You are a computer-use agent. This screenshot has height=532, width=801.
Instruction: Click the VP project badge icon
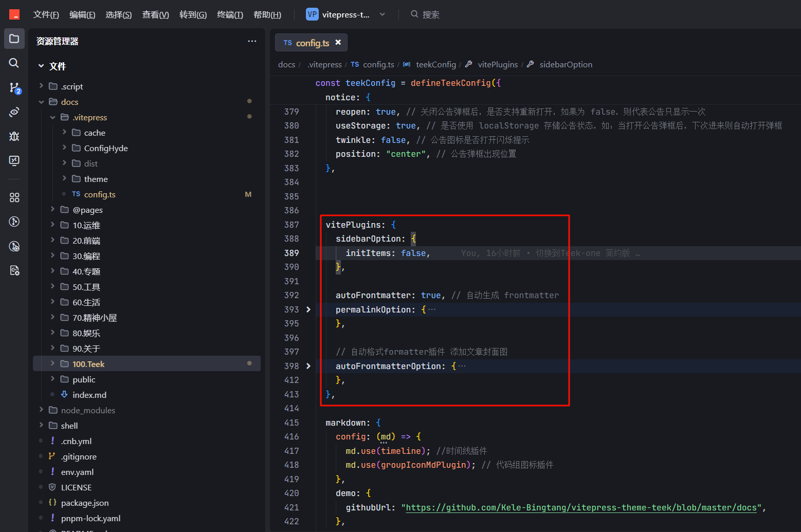pos(312,14)
